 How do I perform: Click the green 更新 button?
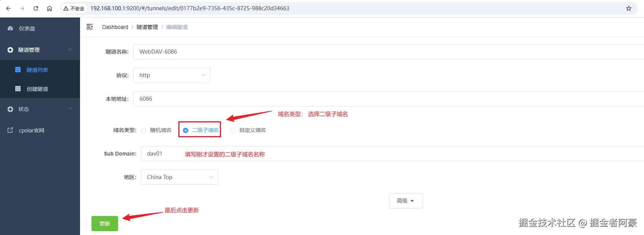tap(105, 224)
